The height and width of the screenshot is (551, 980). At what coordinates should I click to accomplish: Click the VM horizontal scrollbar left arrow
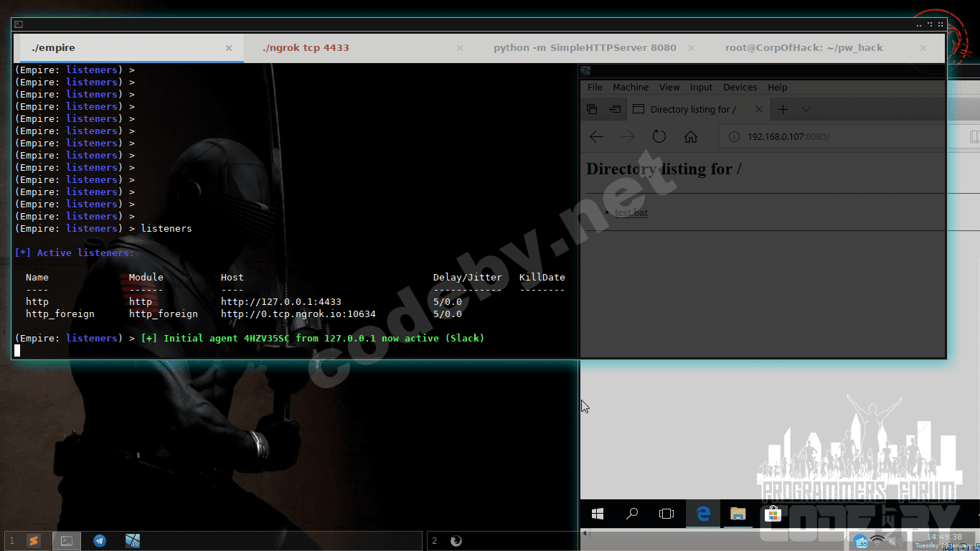585,533
